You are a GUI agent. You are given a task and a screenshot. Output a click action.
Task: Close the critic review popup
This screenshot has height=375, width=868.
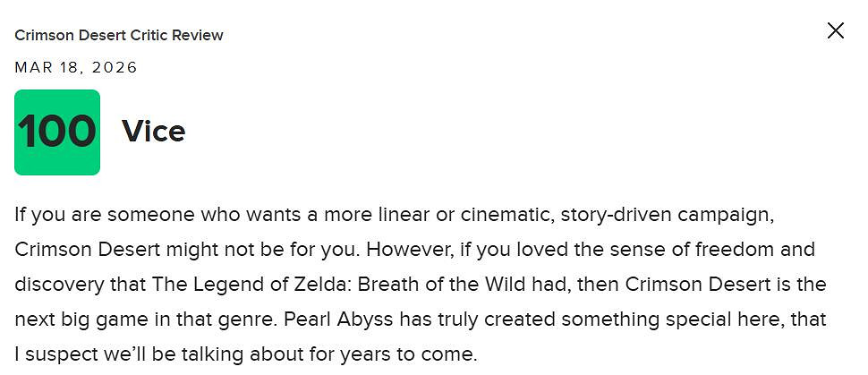coord(835,31)
